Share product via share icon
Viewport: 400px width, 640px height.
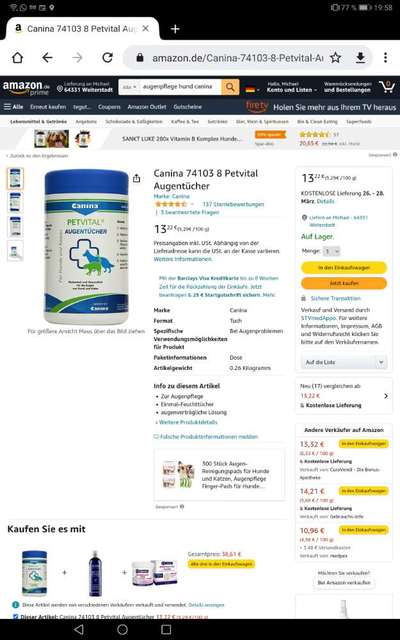[137, 178]
